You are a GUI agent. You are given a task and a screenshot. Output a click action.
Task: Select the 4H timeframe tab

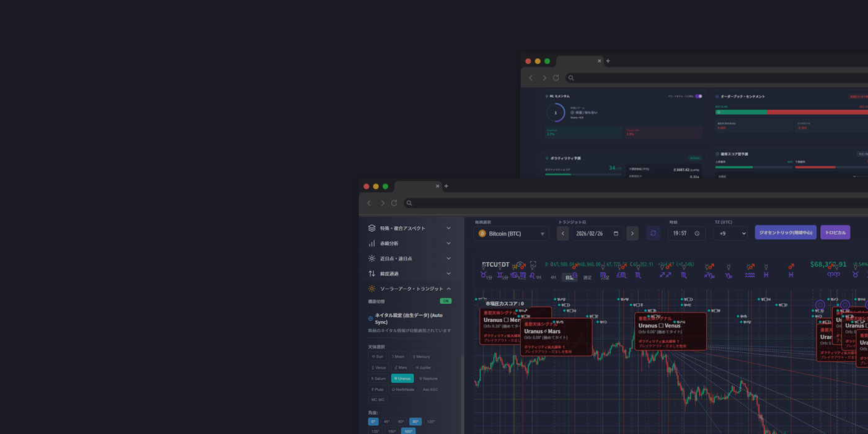554,277
